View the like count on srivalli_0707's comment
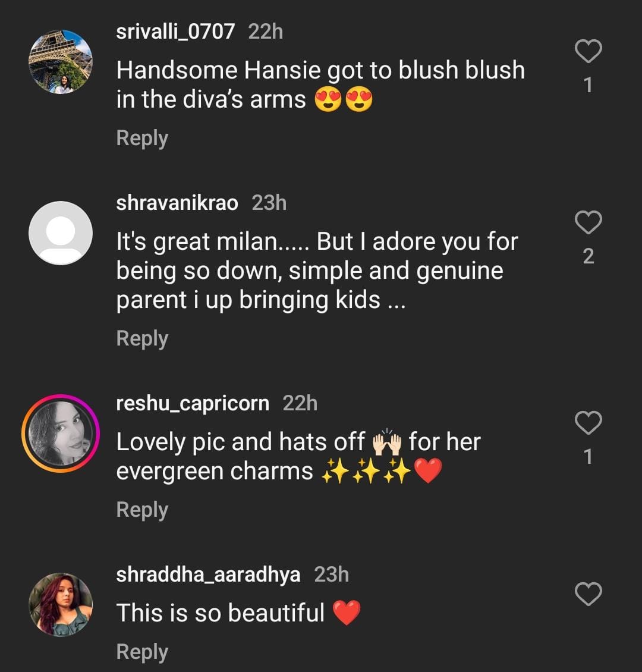The height and width of the screenshot is (672, 642). point(588,86)
